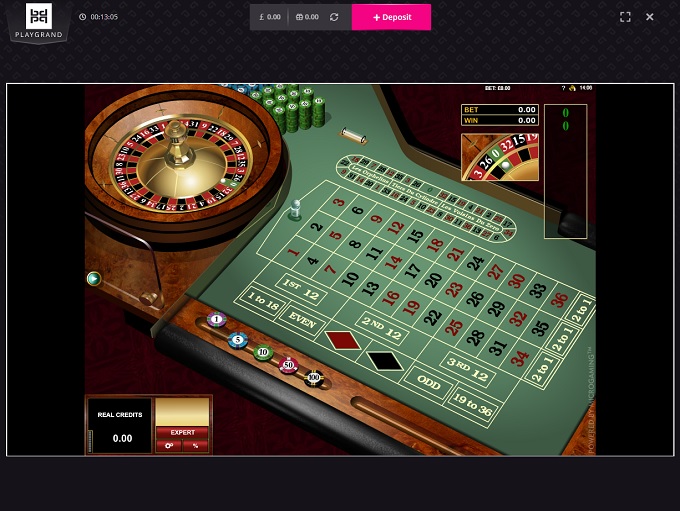Place bet on 1st 12
The width and height of the screenshot is (680, 511).
click(301, 289)
